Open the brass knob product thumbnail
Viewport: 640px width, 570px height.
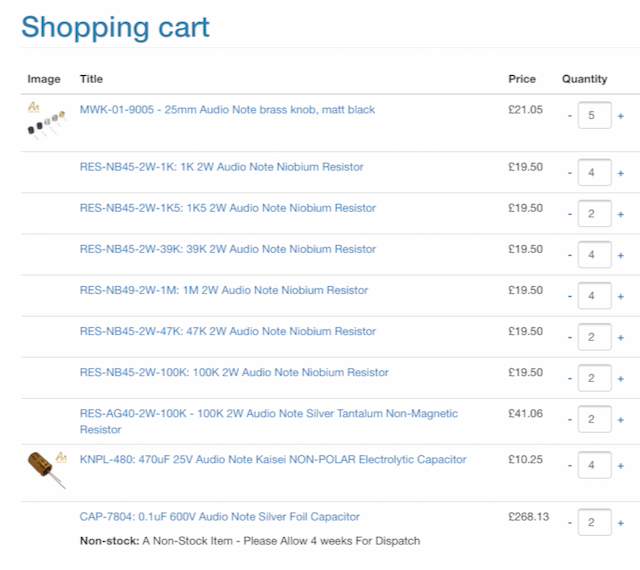click(46, 121)
